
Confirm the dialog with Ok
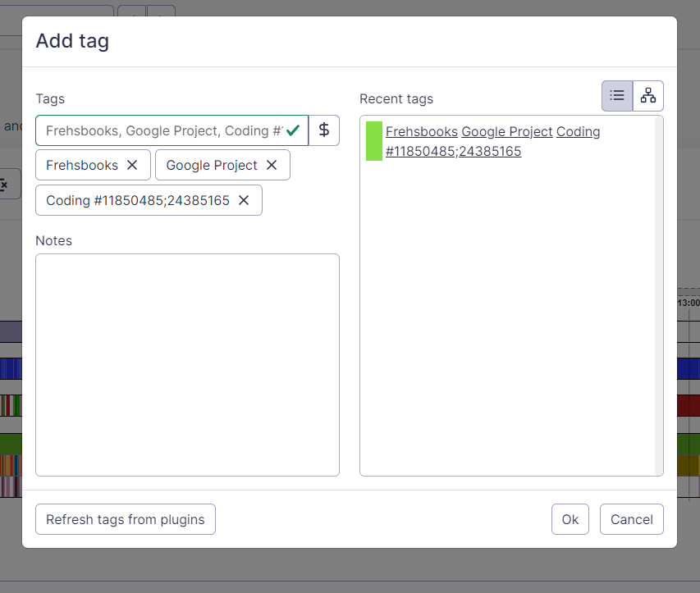click(x=570, y=519)
